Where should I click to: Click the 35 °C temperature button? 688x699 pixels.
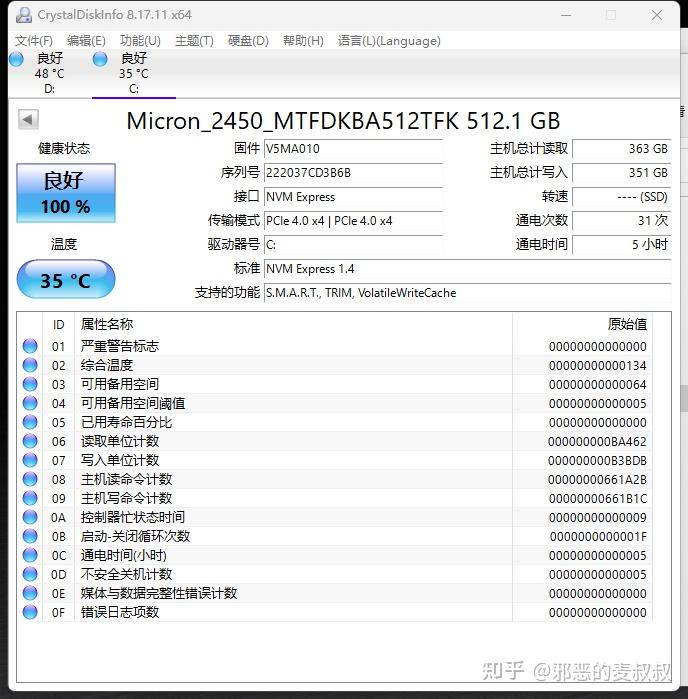click(x=66, y=280)
